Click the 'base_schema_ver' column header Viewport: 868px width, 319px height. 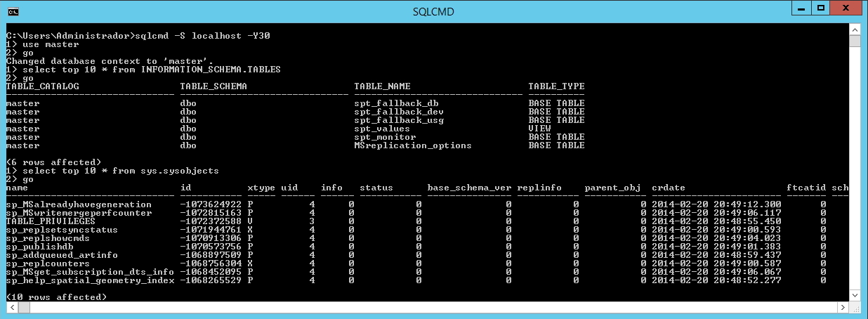pyautogui.click(x=470, y=188)
